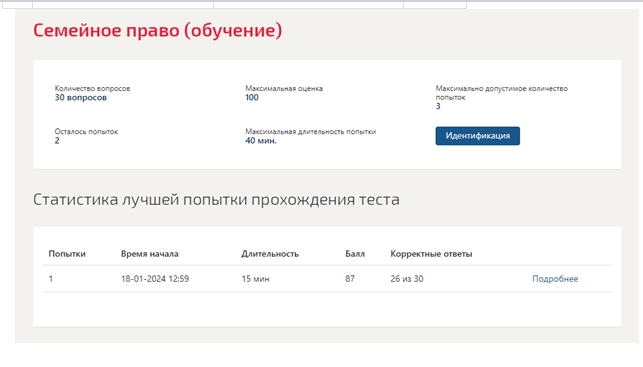The height and width of the screenshot is (367, 643).
Task: Click the Длительность column header
Action: 270,254
